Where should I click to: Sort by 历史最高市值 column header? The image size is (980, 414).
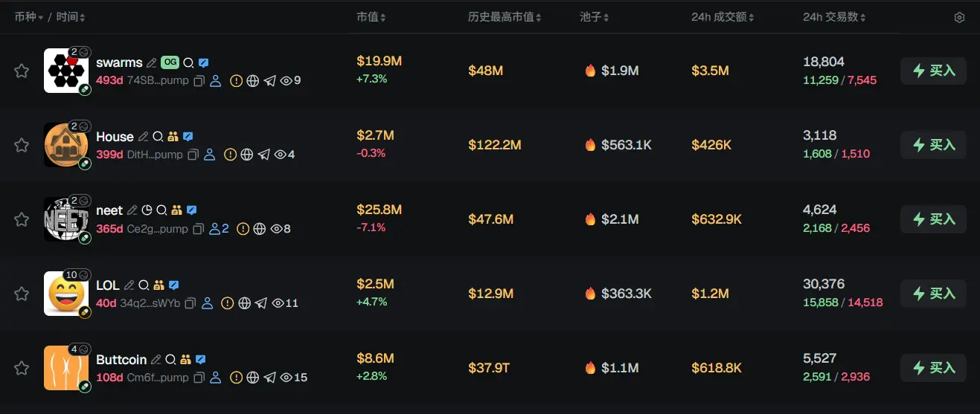[504, 17]
